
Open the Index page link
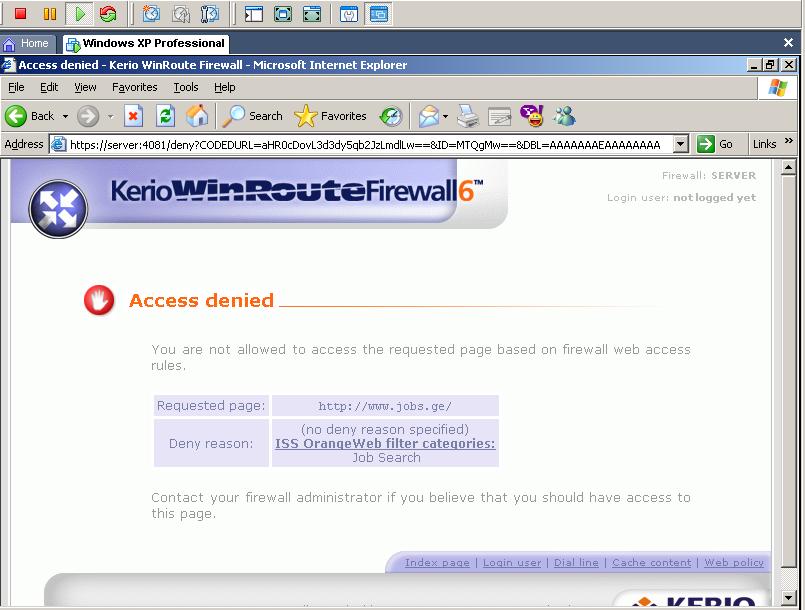point(437,563)
